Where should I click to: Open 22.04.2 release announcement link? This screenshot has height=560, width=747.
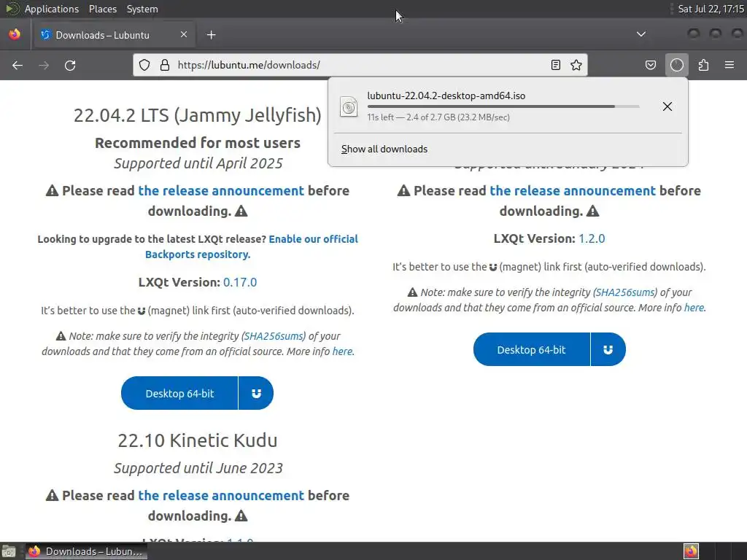(x=221, y=190)
